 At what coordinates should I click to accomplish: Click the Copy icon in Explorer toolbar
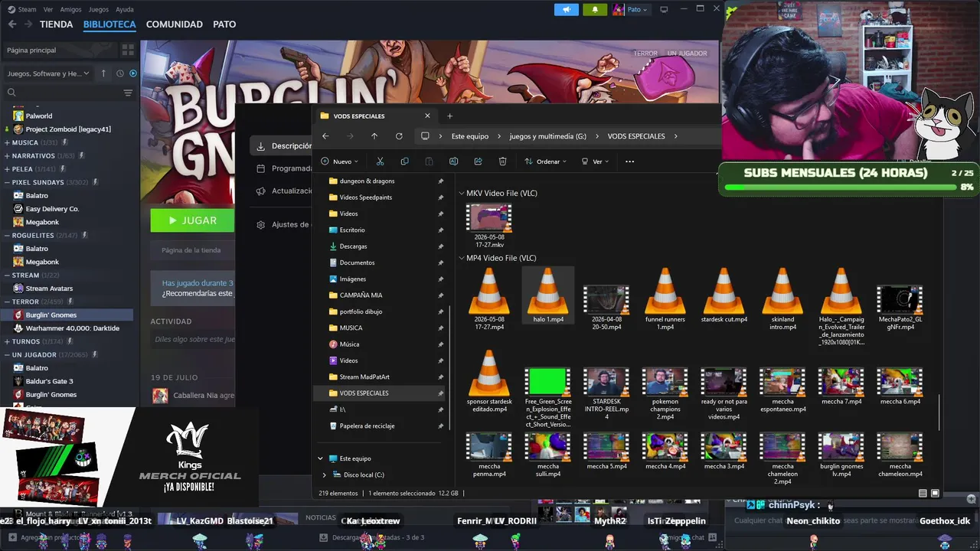[x=404, y=161]
